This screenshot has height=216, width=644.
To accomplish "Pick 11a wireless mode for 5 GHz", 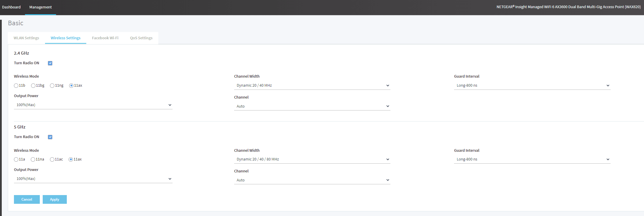I will 16,159.
